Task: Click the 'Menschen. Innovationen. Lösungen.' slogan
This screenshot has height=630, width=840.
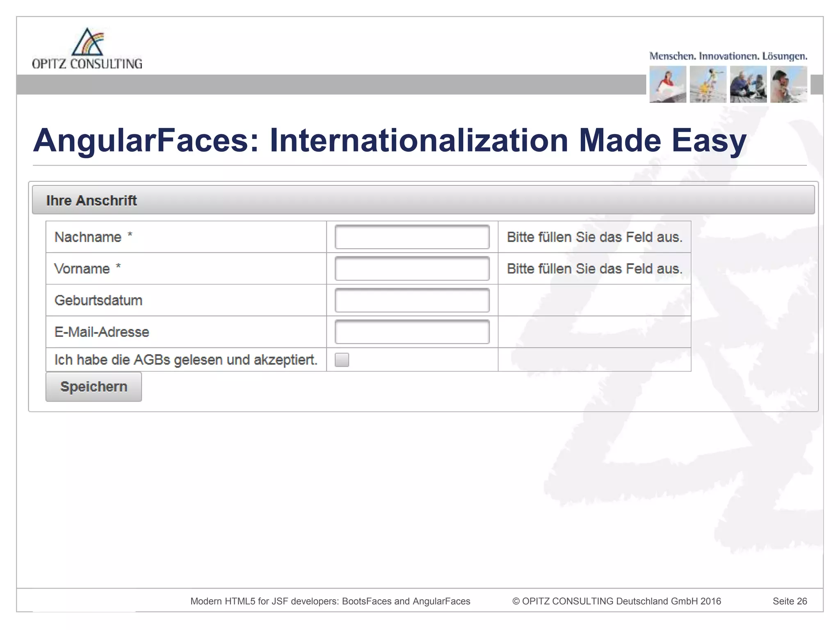Action: 728,56
